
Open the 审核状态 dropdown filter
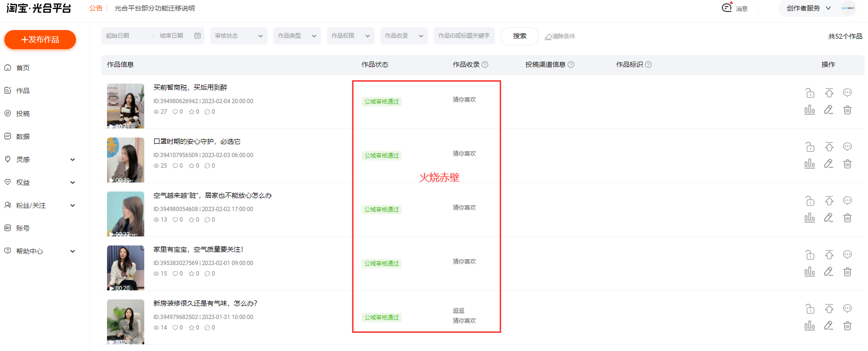[239, 36]
